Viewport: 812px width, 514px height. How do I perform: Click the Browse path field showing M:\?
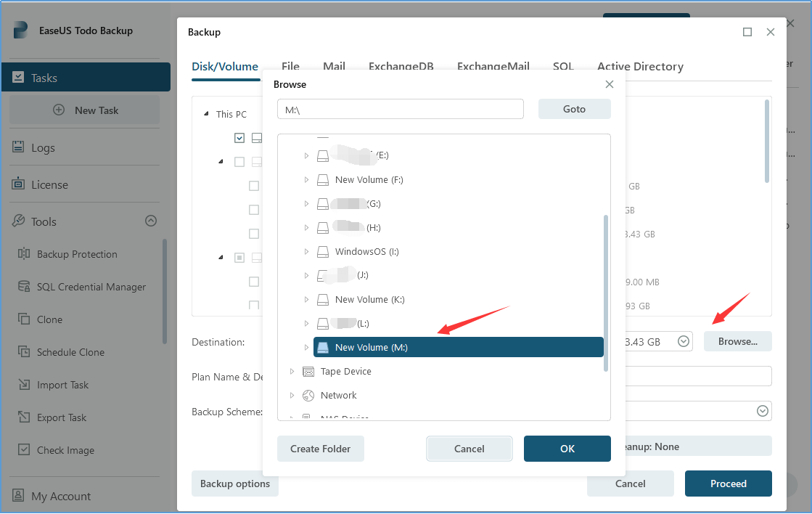click(x=401, y=110)
